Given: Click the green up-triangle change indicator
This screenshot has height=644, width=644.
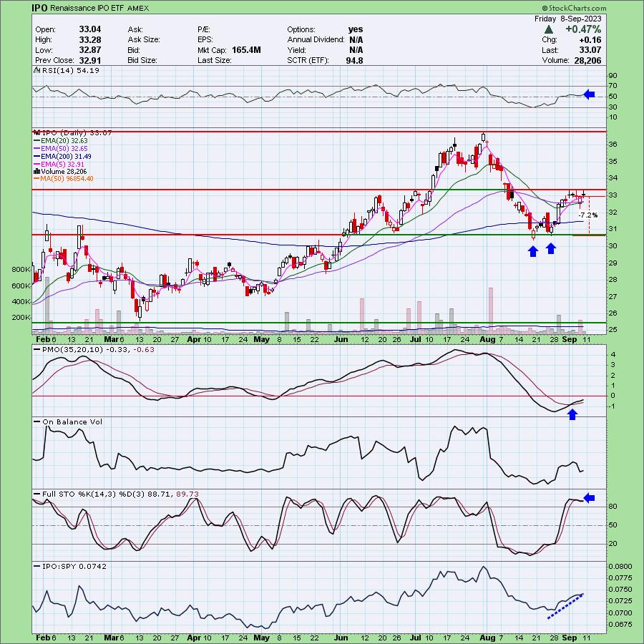Looking at the screenshot, I should pyautogui.click(x=548, y=29).
